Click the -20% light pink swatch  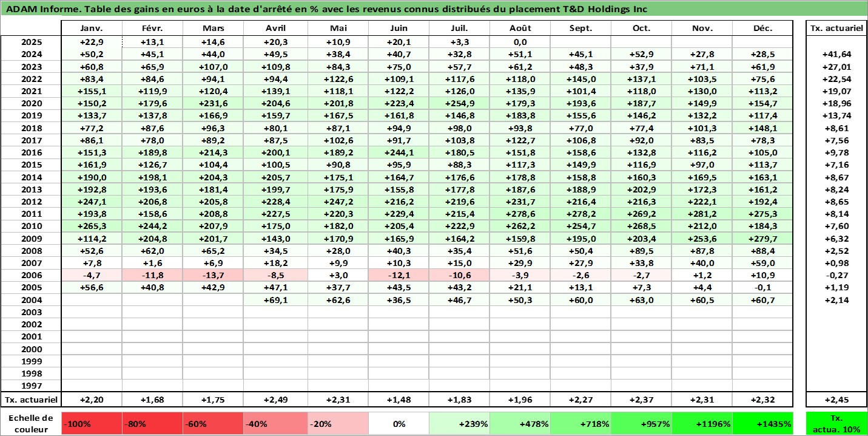pos(338,424)
